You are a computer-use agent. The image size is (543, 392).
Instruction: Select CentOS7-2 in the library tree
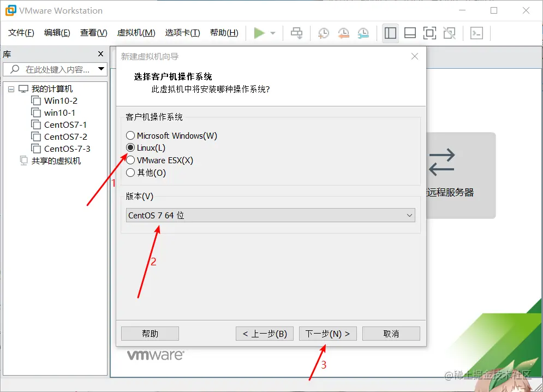(65, 136)
